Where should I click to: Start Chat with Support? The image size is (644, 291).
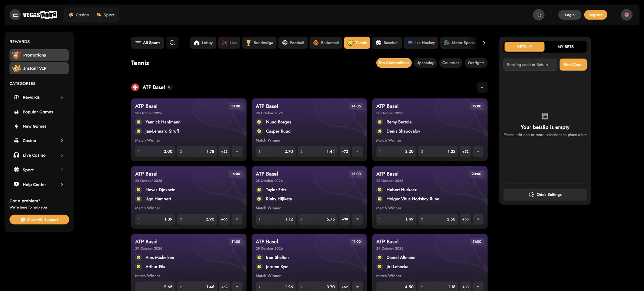tap(39, 220)
